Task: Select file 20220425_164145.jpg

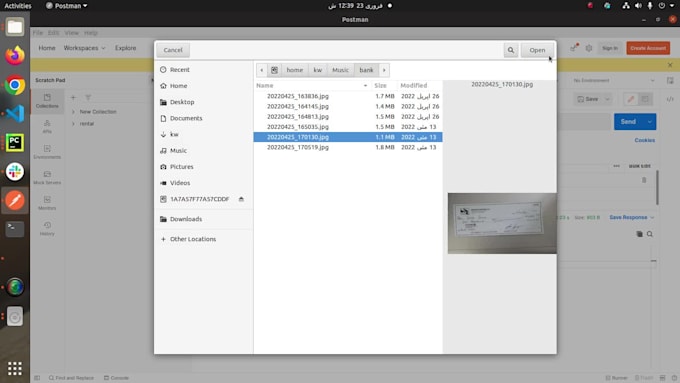Action: click(x=348, y=106)
